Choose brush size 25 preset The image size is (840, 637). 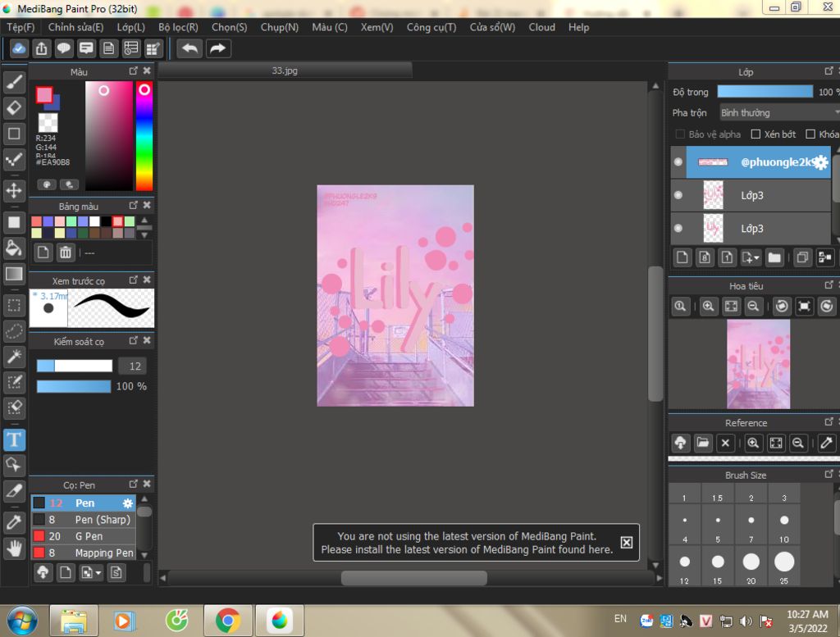point(783,566)
